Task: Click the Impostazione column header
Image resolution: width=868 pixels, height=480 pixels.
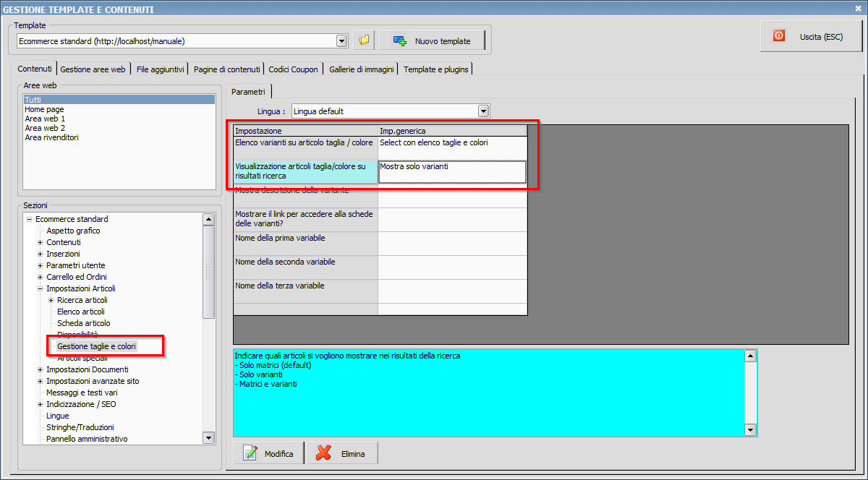Action: pyautogui.click(x=305, y=131)
